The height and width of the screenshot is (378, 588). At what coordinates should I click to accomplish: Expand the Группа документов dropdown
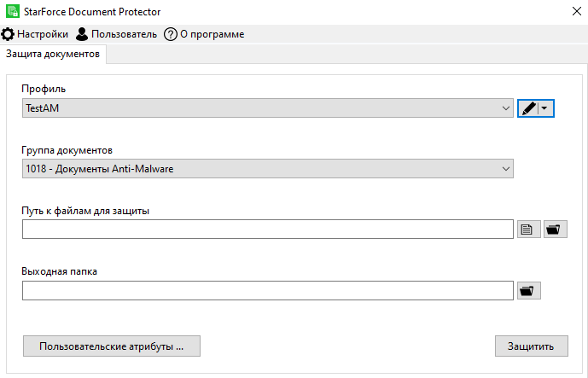[268, 169]
